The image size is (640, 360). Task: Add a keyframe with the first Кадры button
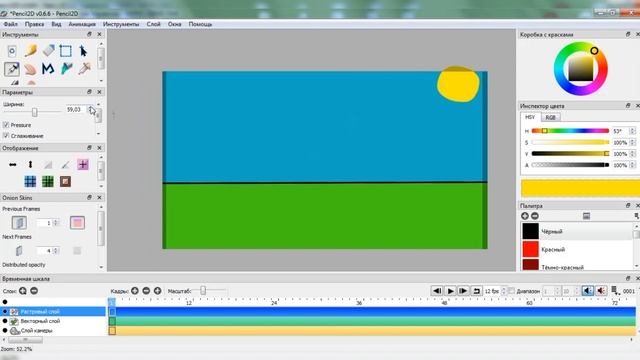[x=135, y=291]
